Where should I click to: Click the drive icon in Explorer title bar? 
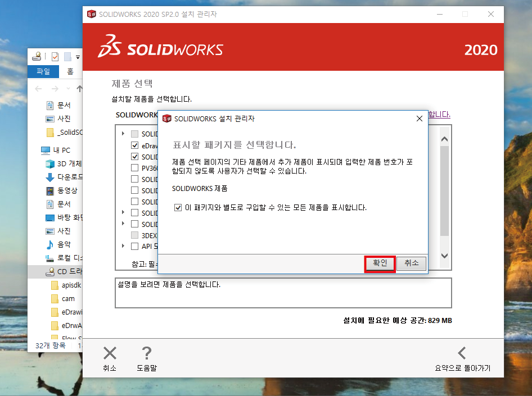37,56
